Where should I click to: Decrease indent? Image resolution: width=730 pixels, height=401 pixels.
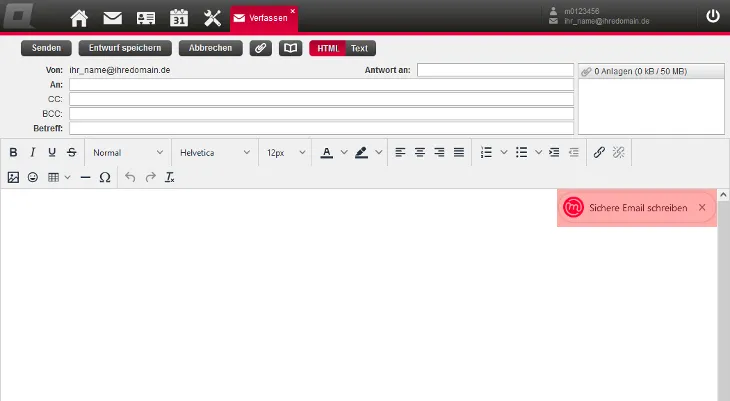pos(574,152)
